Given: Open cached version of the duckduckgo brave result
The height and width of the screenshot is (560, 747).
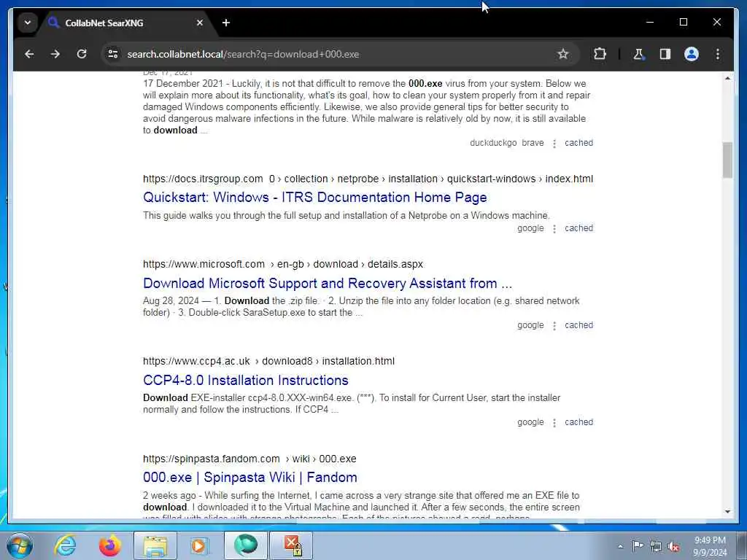Looking at the screenshot, I should (x=578, y=142).
